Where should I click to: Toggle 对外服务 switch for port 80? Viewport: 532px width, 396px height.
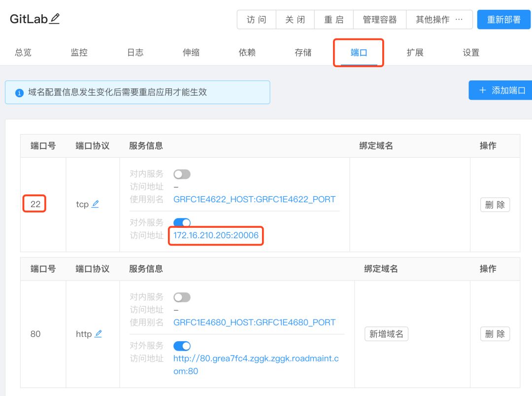coord(182,346)
